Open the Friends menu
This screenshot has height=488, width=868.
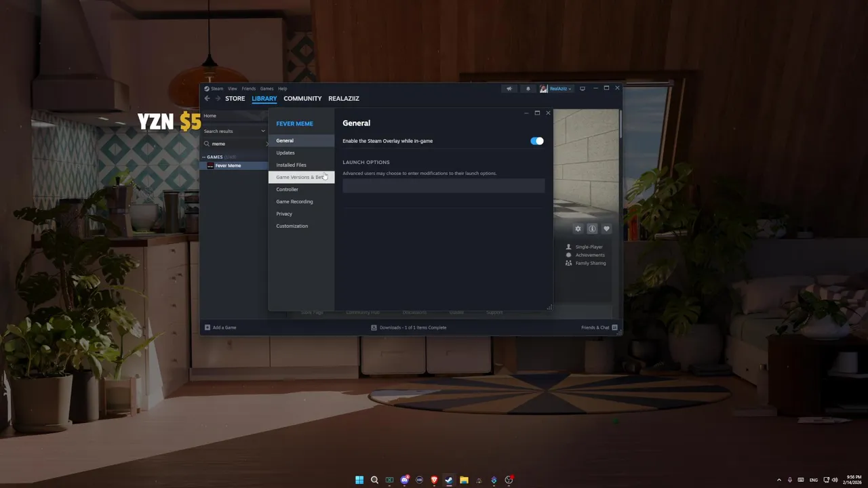249,89
